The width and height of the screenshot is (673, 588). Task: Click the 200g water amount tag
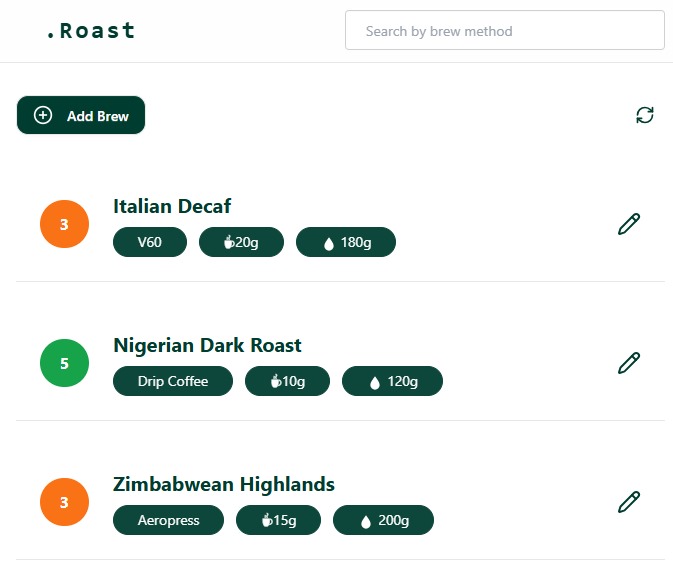click(383, 520)
